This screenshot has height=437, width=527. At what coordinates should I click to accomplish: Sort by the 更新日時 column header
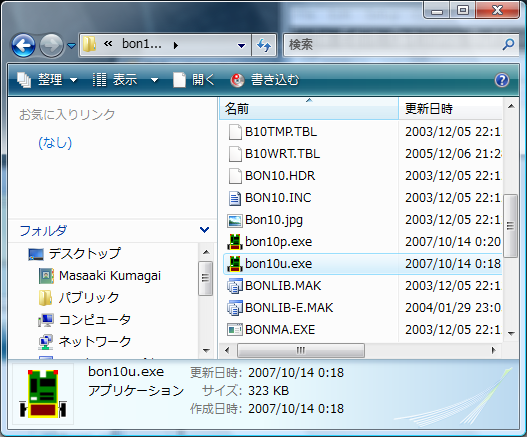[450, 109]
